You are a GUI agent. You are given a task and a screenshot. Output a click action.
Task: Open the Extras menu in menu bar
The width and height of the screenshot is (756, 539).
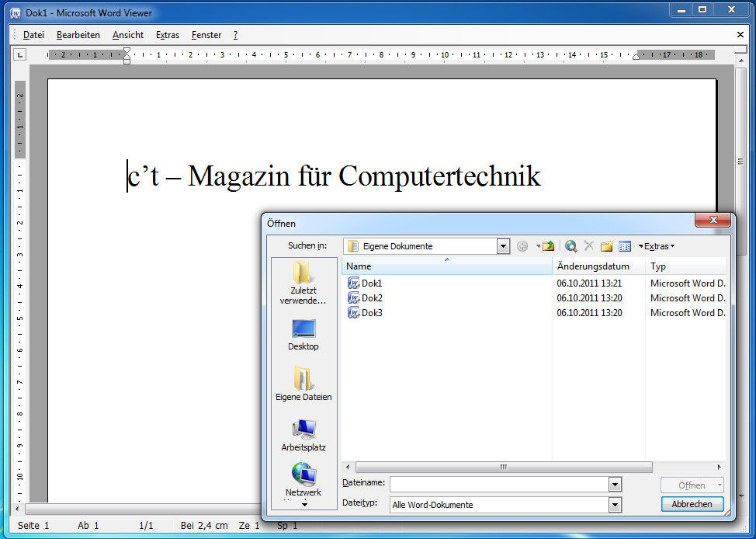(x=168, y=35)
